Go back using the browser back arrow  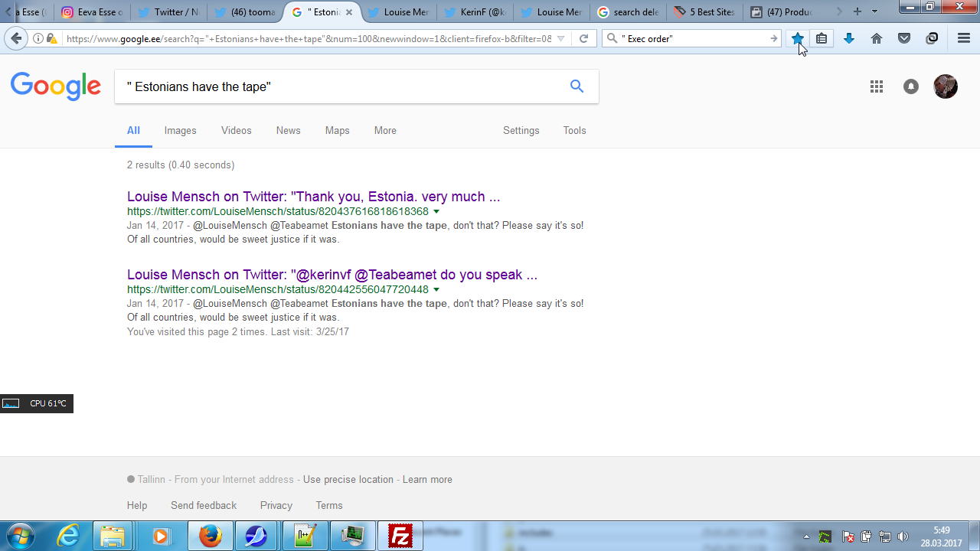[x=16, y=38]
